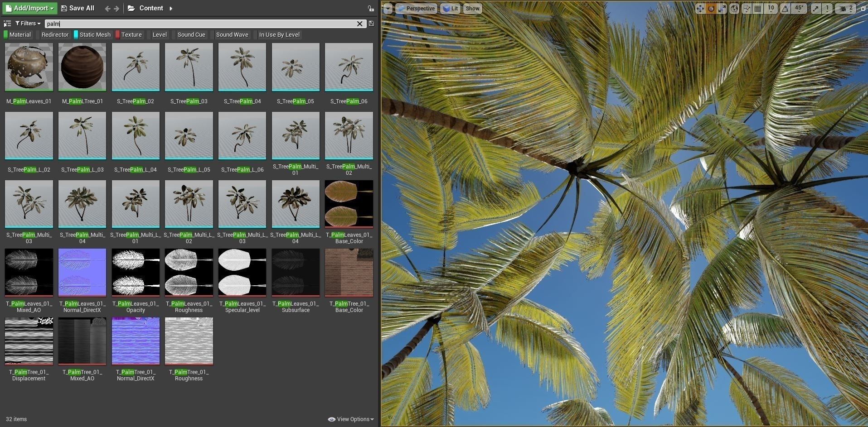The width and height of the screenshot is (868, 427).
Task: Show the sources panel toggle icon
Action: pyautogui.click(x=7, y=24)
